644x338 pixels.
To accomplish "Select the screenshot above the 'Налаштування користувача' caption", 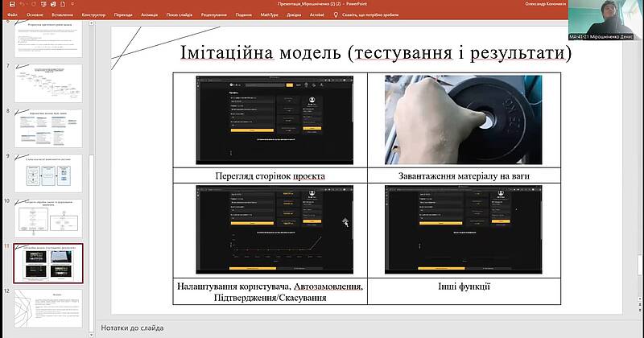I will (x=275, y=229).
